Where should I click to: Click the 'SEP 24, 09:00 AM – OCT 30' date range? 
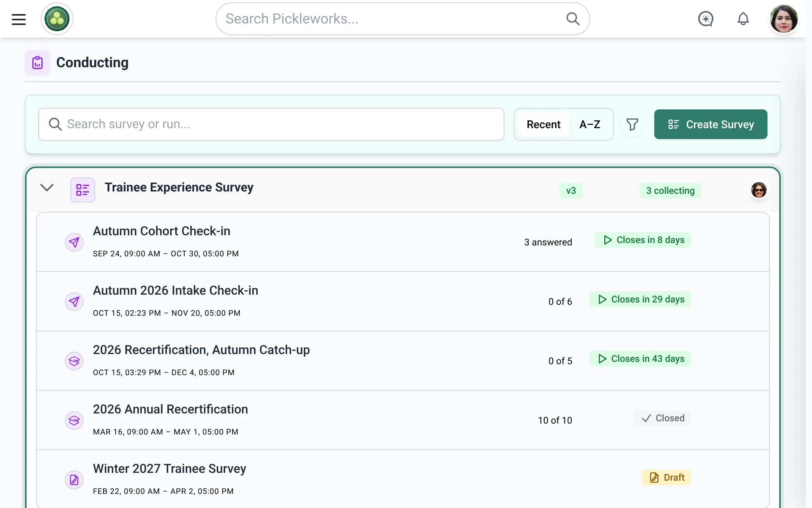tap(166, 254)
